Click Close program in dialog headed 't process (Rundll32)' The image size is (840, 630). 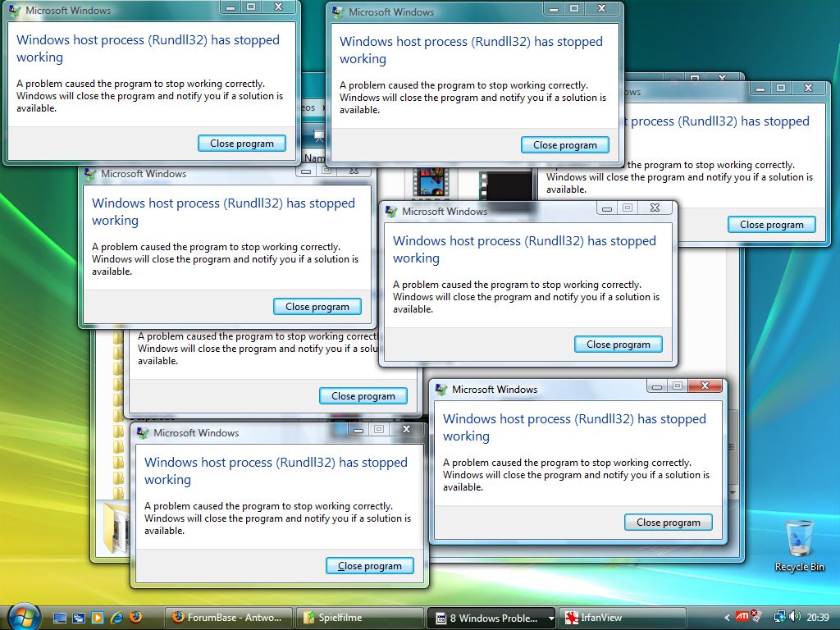point(771,225)
